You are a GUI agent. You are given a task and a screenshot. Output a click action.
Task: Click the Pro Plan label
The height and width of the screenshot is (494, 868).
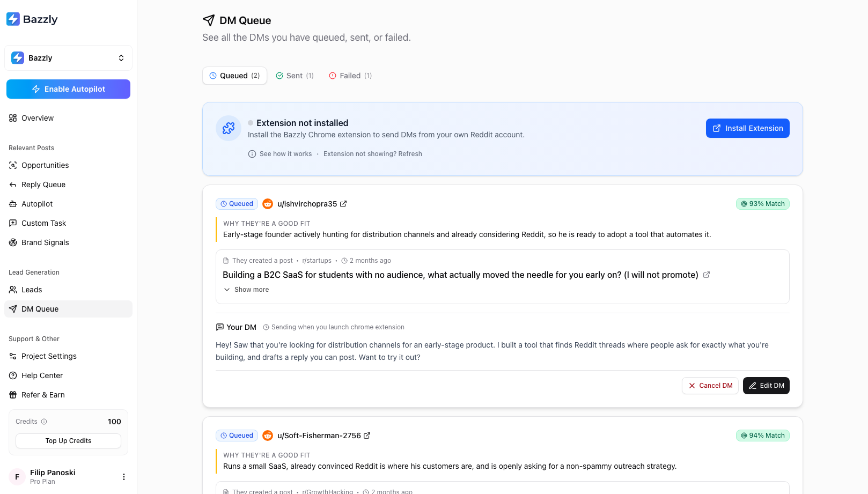coord(42,482)
